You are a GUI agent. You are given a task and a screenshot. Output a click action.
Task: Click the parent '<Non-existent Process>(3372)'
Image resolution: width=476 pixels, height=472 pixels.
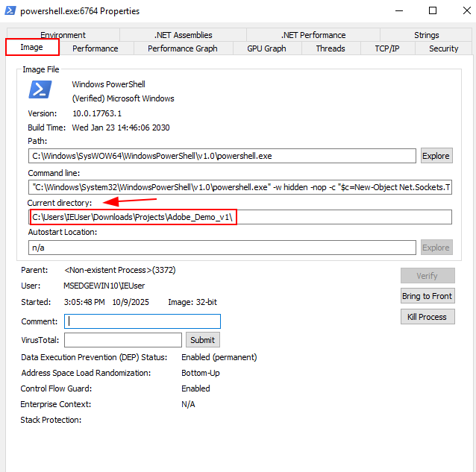tap(120, 270)
